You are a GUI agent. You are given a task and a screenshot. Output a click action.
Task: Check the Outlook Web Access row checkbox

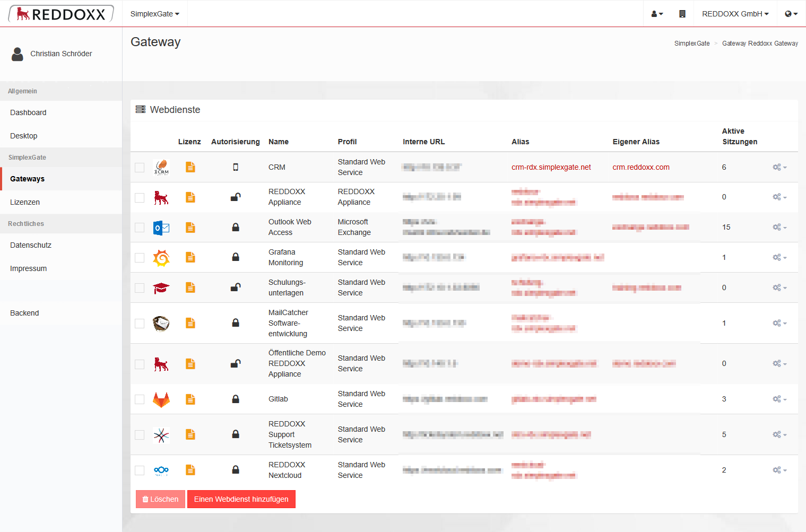(140, 228)
